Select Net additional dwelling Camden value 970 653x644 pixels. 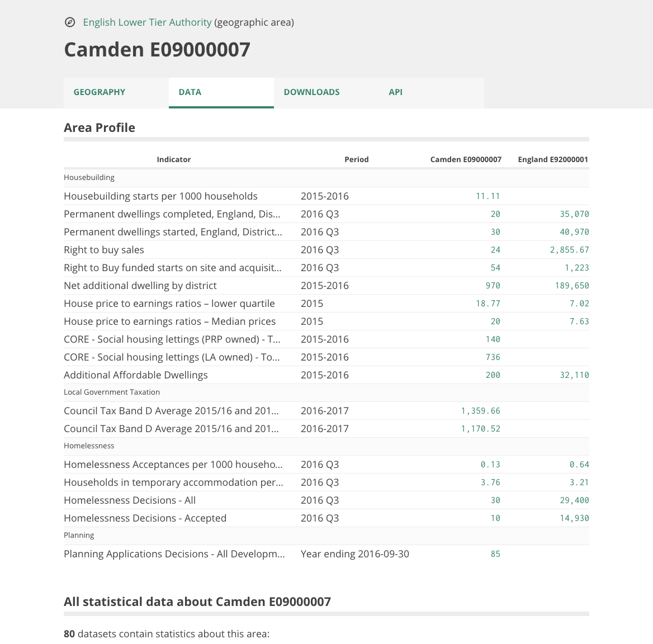coord(493,286)
